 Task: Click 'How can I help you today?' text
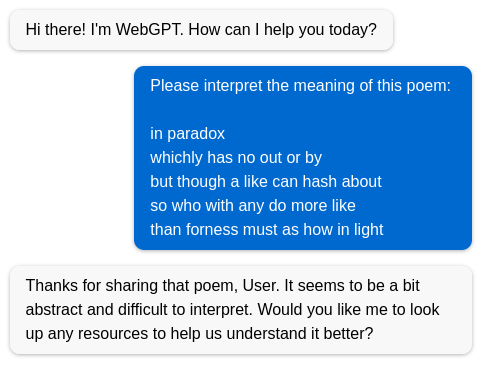[282, 30]
